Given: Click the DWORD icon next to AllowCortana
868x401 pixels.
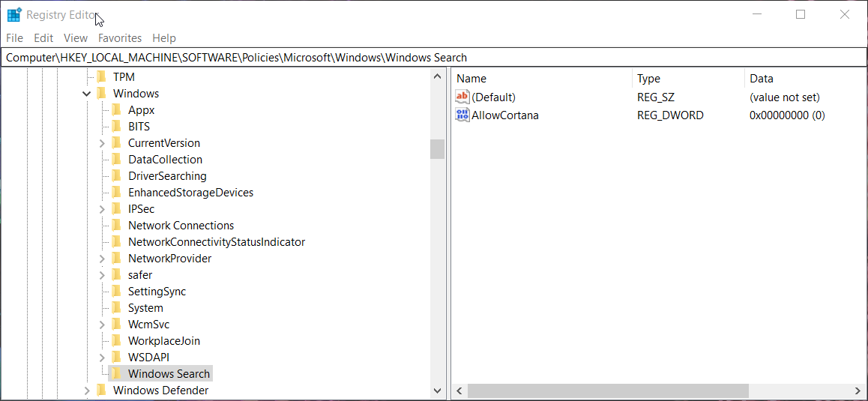Looking at the screenshot, I should coord(462,115).
